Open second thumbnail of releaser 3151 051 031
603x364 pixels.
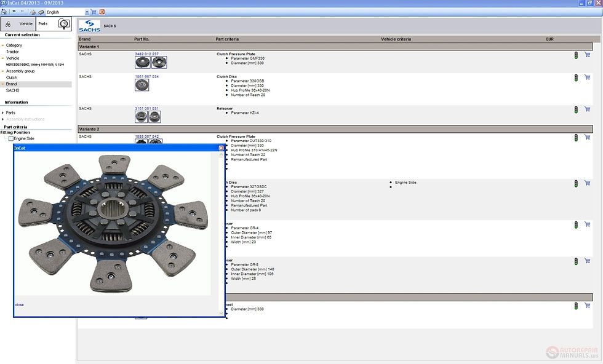pyautogui.click(x=154, y=117)
